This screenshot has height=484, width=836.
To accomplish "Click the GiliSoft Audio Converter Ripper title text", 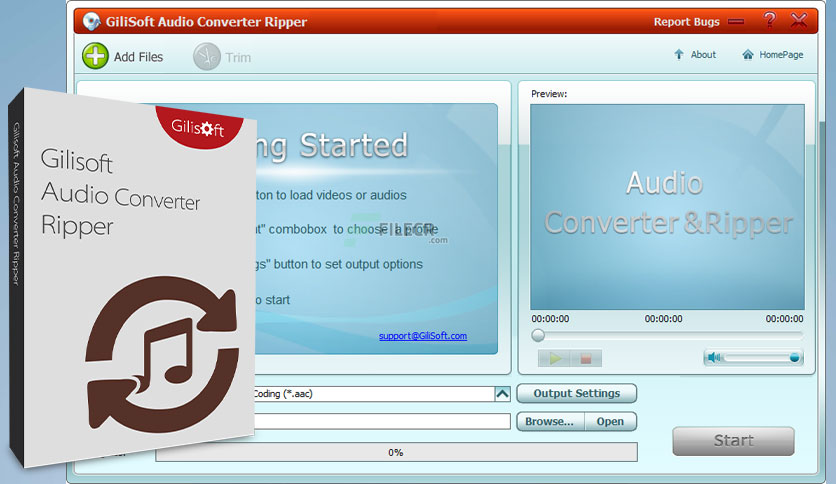I will coord(206,22).
